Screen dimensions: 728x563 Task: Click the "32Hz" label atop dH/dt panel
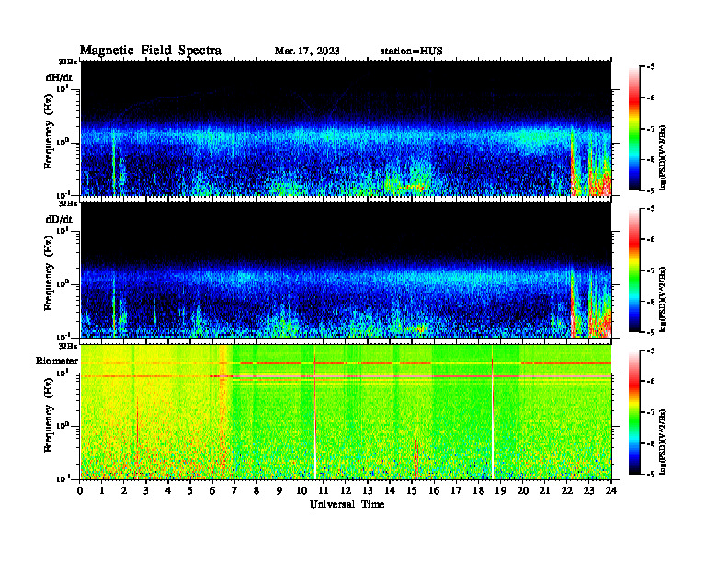(68, 62)
